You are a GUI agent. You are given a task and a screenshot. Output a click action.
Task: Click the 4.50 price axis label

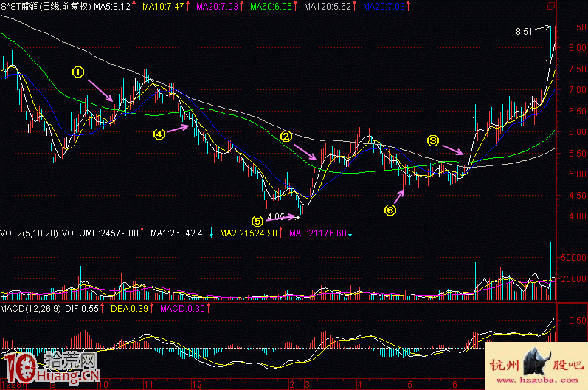[x=578, y=195]
